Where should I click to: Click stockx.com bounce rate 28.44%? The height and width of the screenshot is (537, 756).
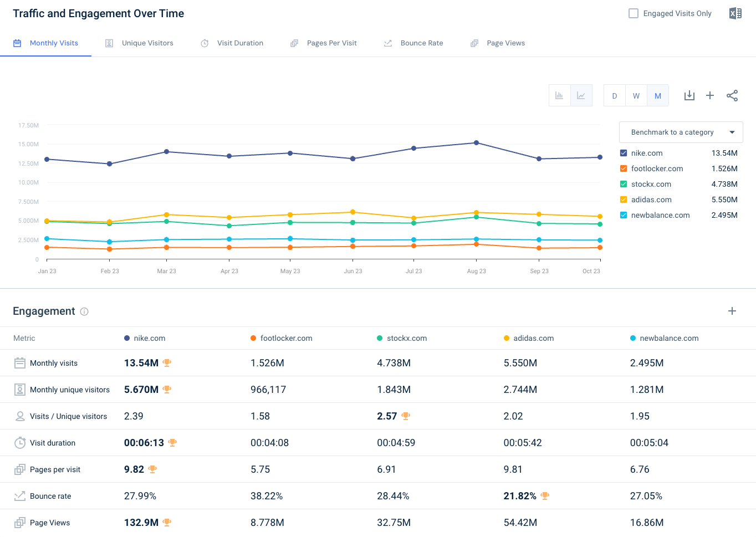pyautogui.click(x=393, y=496)
